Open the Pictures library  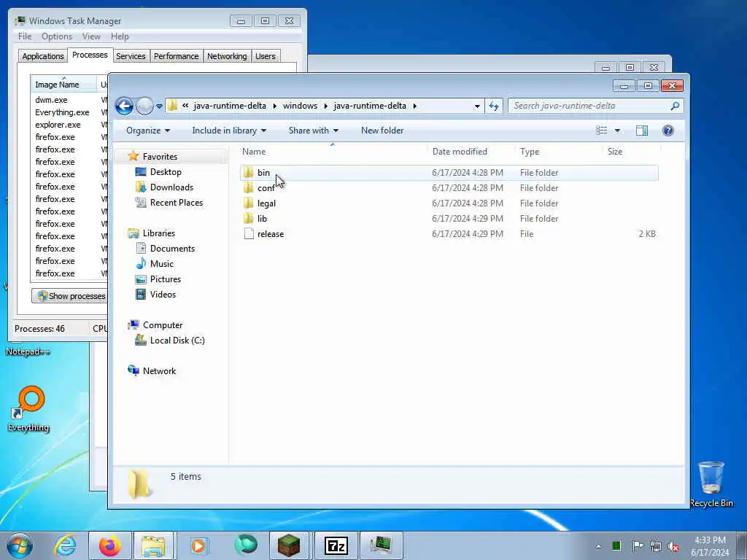tap(166, 279)
